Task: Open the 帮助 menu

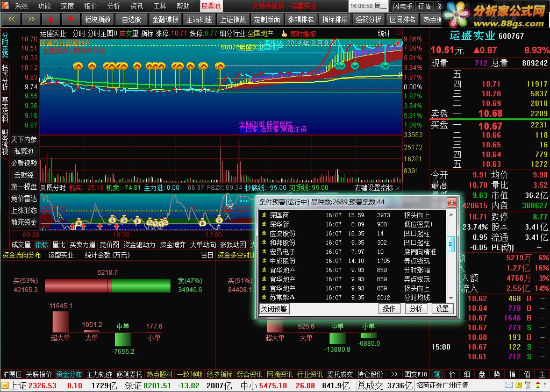Action: (x=183, y=6)
